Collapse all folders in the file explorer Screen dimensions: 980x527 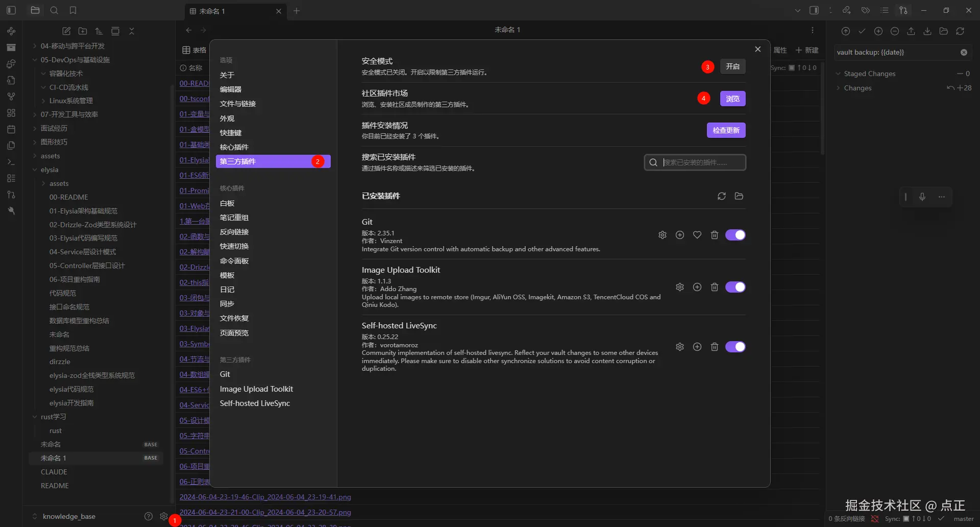132,31
